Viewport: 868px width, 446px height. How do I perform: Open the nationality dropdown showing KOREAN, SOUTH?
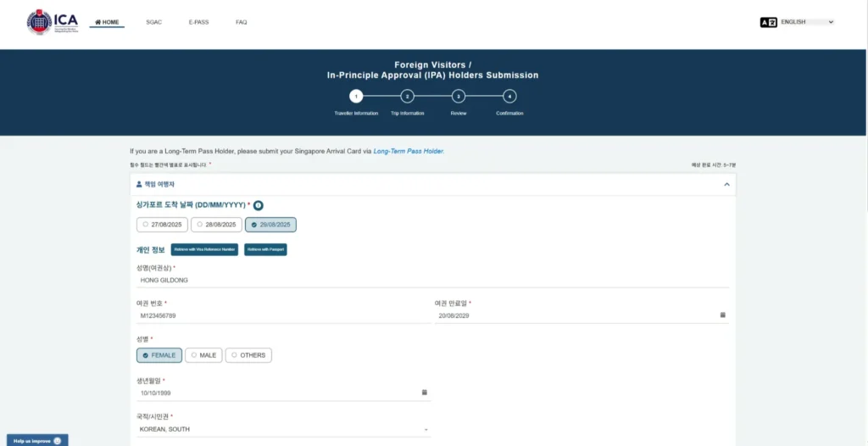pyautogui.click(x=283, y=430)
